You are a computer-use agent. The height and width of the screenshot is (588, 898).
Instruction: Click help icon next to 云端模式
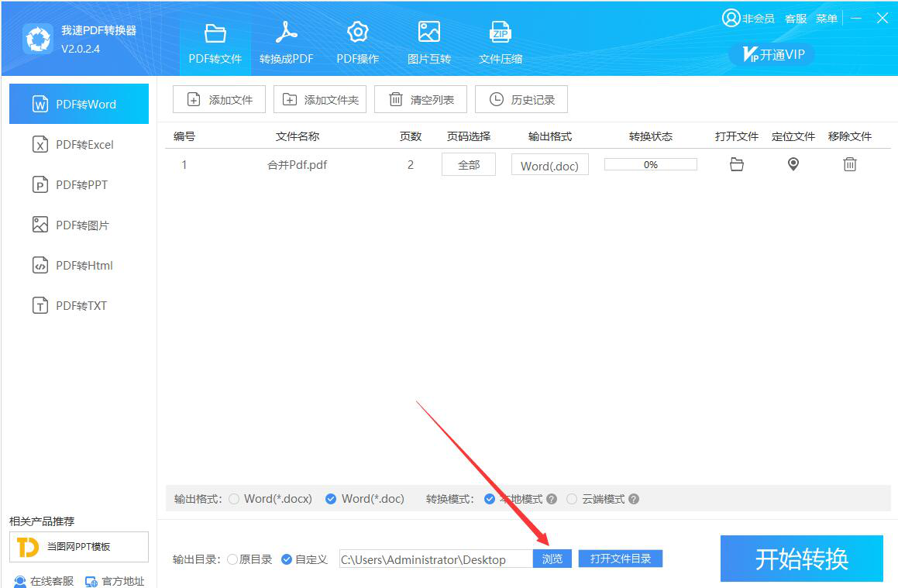point(634,499)
